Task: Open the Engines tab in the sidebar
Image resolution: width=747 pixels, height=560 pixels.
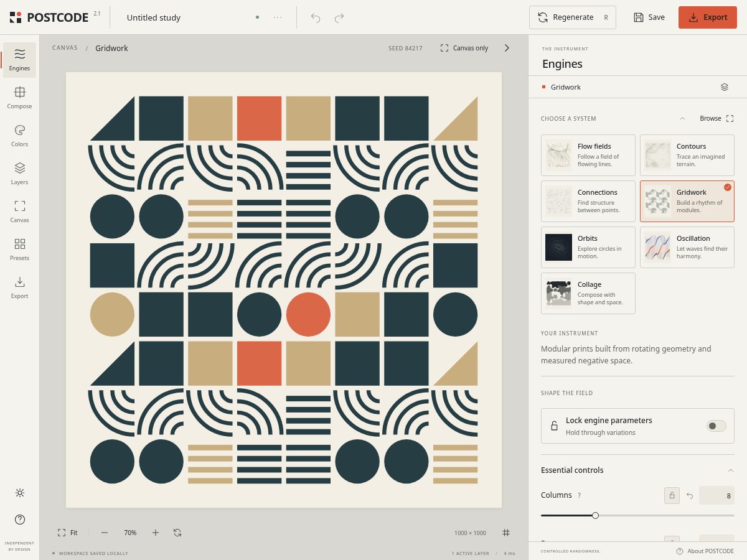Action: [19, 60]
